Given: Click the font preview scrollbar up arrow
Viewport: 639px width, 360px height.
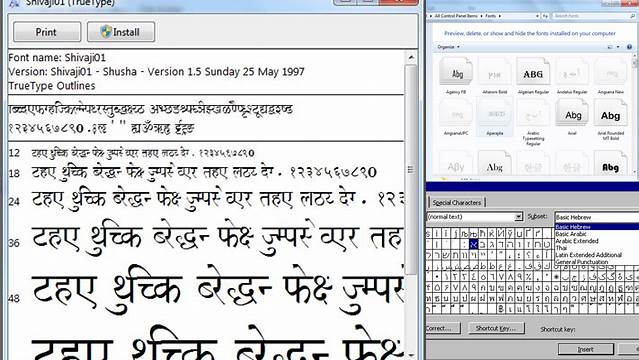Looking at the screenshot, I should (411, 57).
